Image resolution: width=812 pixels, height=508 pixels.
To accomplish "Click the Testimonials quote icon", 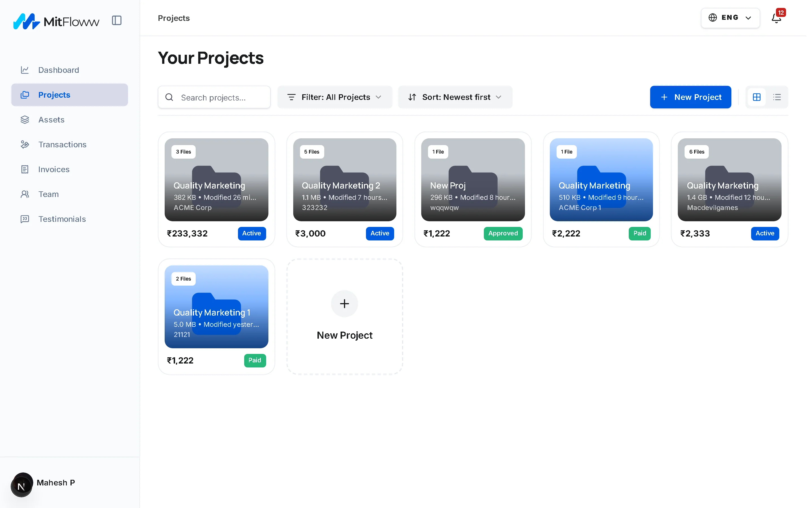I will [25, 219].
